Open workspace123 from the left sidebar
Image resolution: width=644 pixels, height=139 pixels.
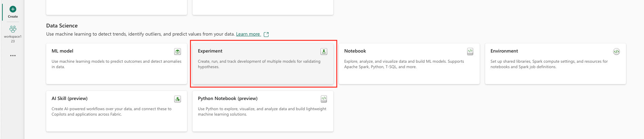click(x=13, y=33)
